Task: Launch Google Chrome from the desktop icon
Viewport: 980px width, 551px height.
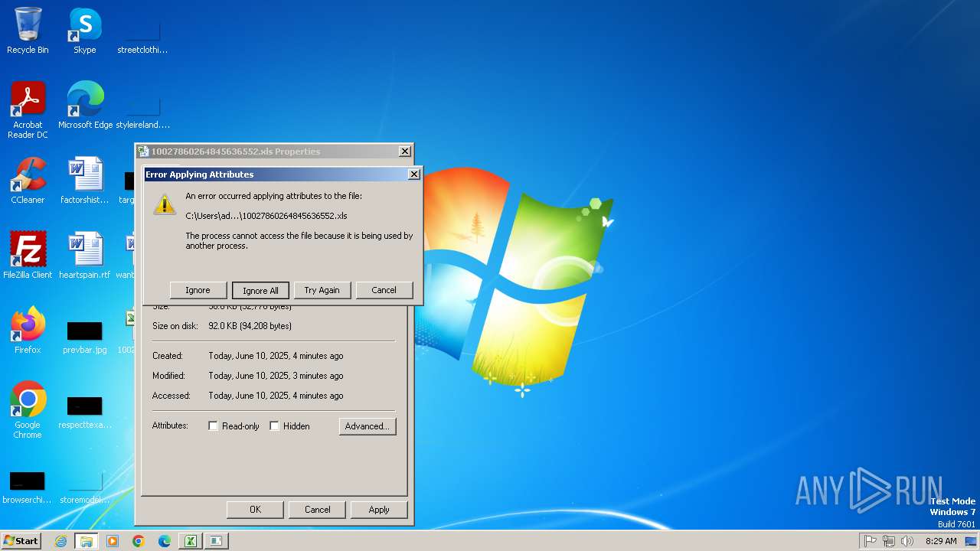Action: point(28,410)
